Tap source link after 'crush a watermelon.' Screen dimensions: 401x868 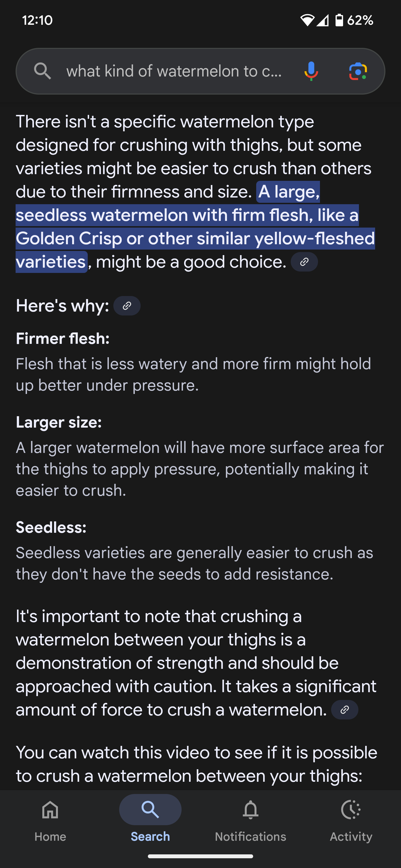click(344, 710)
